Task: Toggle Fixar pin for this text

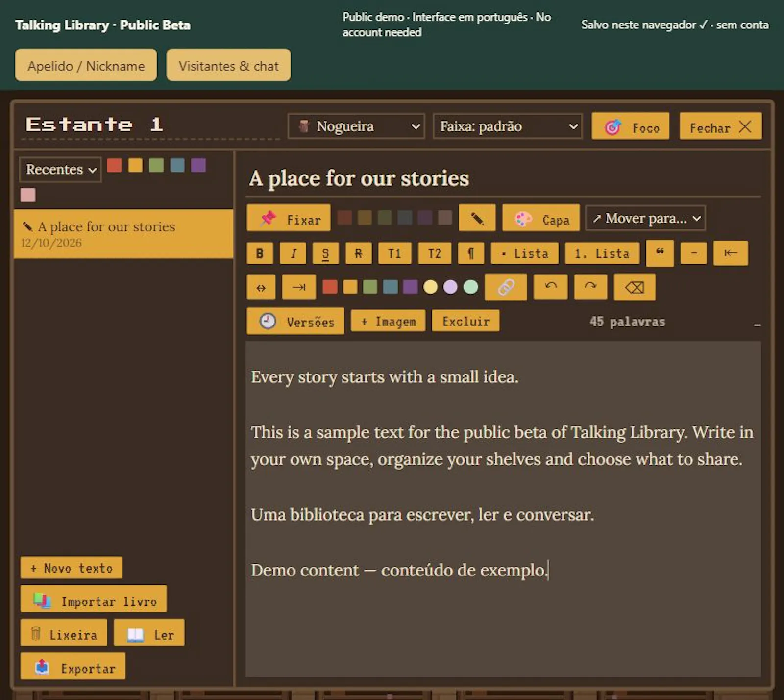Action: click(x=289, y=218)
